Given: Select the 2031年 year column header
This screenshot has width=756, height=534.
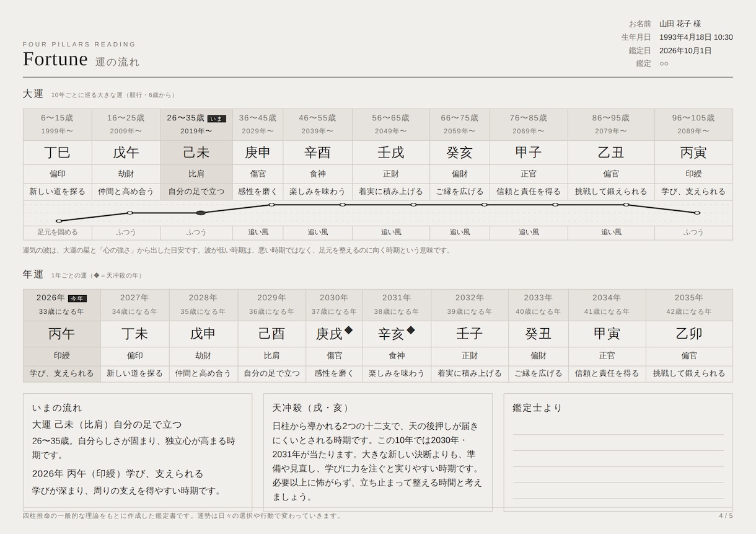Looking at the screenshot, I should 397,305.
